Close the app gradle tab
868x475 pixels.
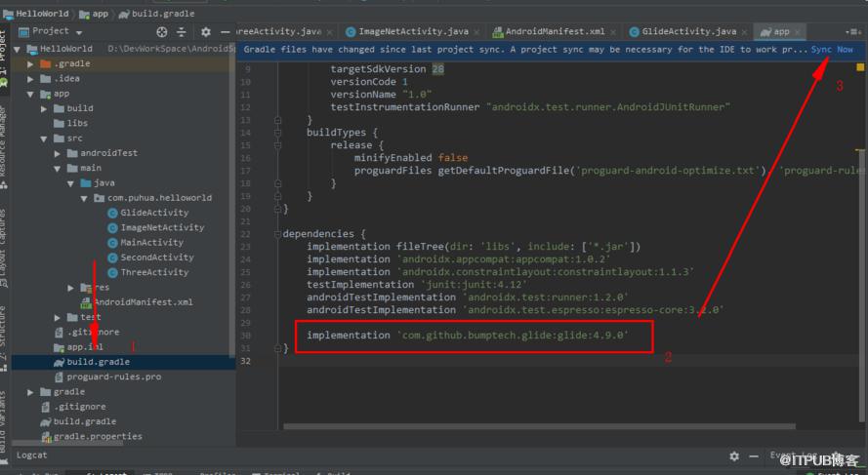click(798, 32)
